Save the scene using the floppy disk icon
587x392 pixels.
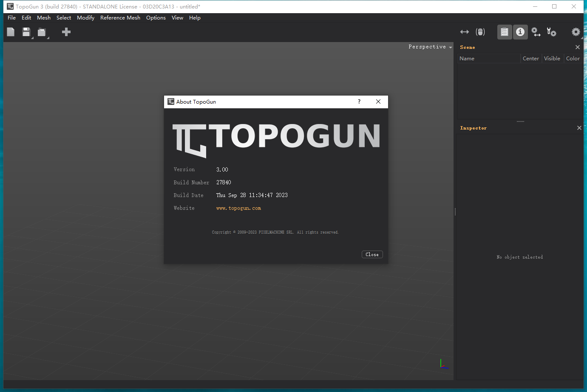(26, 32)
